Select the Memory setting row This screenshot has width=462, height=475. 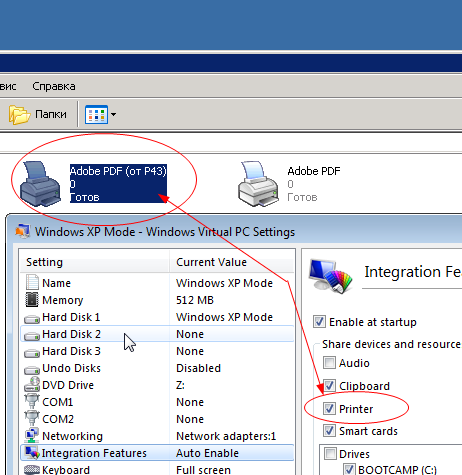click(x=157, y=300)
